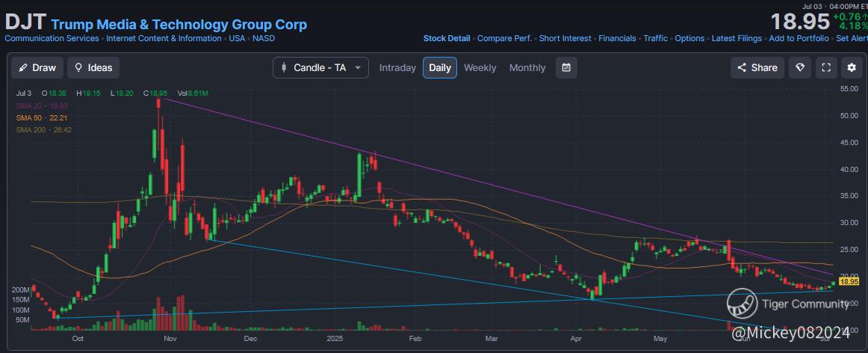This screenshot has height=353, width=868.
Task: Click Trump Media & Technology Group Corp title
Action: tap(179, 25)
